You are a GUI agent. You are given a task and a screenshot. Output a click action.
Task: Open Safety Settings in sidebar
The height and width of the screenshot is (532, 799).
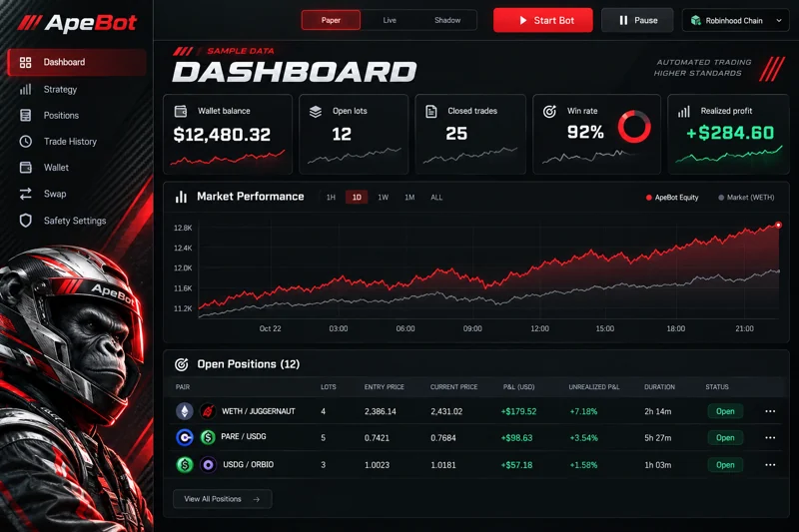click(x=74, y=221)
